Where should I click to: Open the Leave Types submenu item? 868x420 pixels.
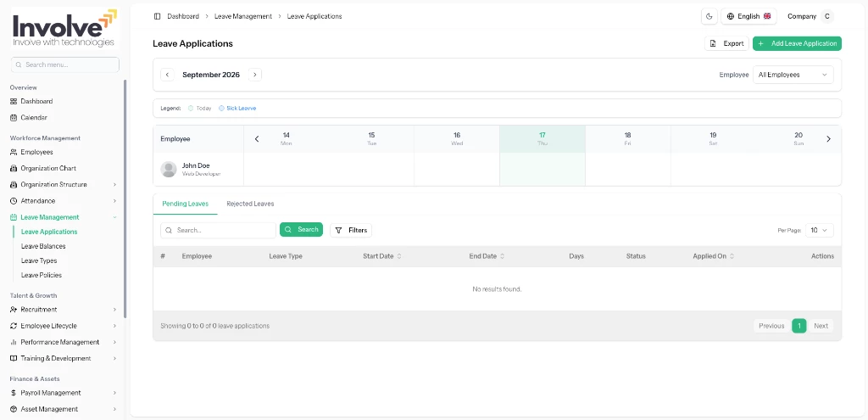(39, 260)
